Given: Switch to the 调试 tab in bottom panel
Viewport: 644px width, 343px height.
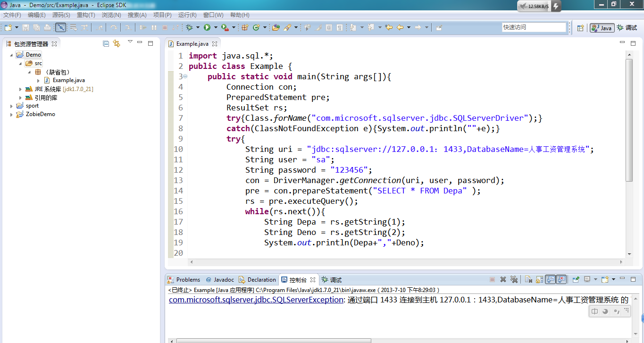Looking at the screenshot, I should coord(331,280).
